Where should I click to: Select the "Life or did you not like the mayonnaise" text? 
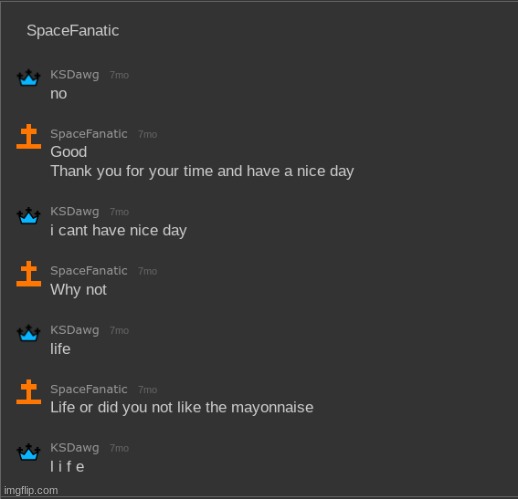pos(182,408)
